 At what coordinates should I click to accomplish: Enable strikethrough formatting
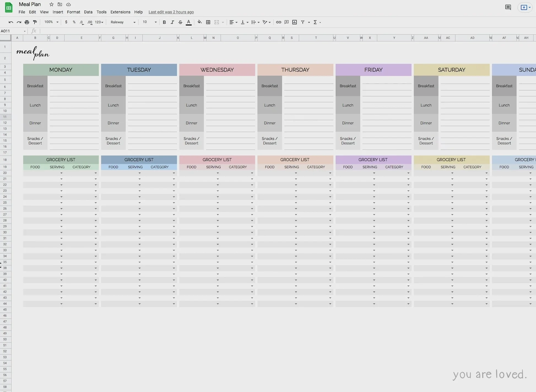pyautogui.click(x=180, y=22)
